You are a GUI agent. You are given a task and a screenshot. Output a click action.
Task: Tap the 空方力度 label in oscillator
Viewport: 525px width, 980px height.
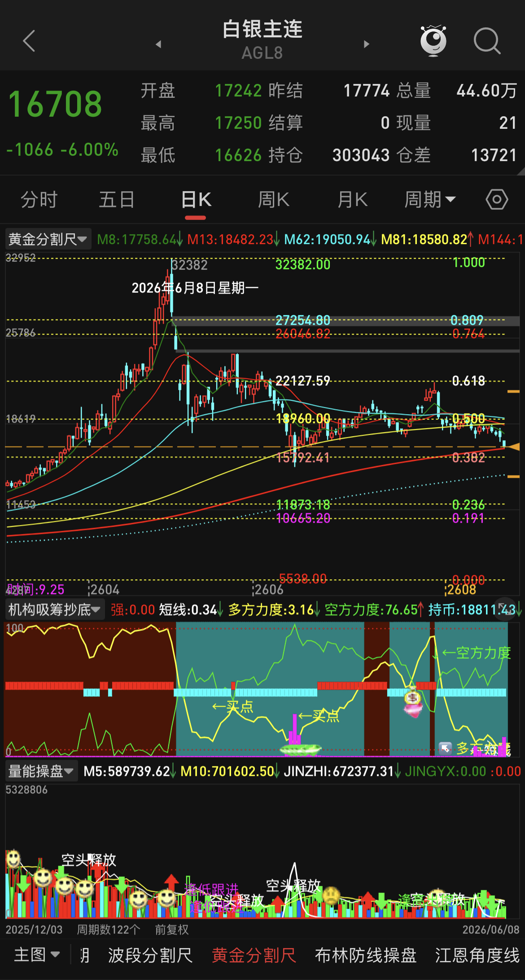[x=477, y=653]
